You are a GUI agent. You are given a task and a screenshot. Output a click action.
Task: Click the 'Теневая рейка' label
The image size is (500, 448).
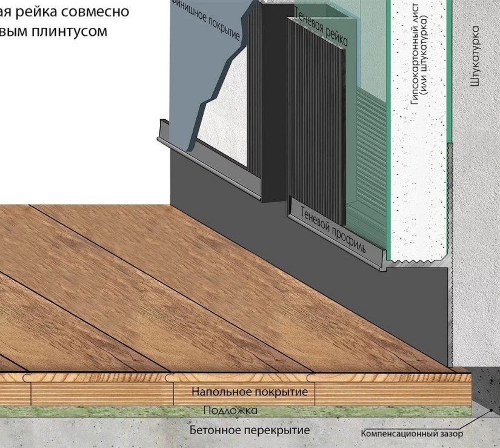321,28
